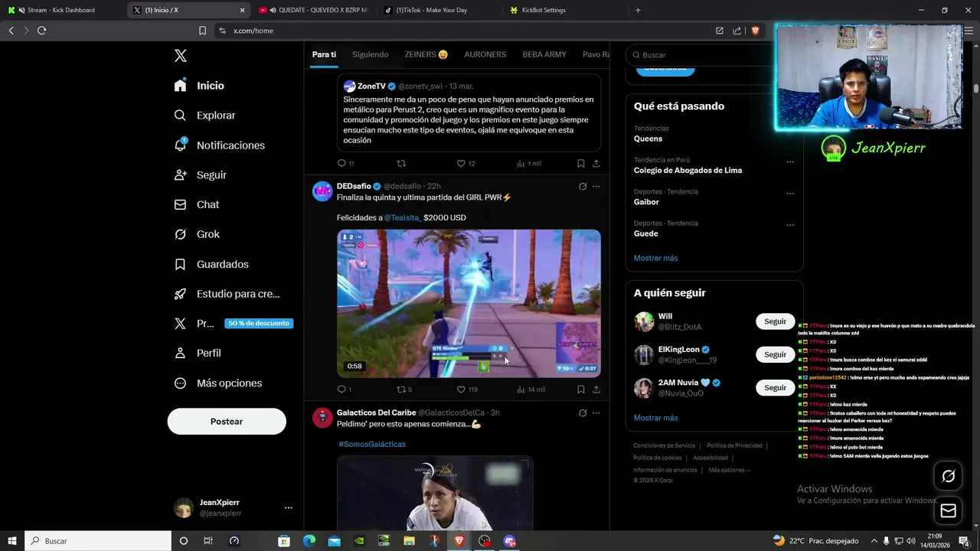Show hidden system tray icons chevron
Screen dimensions: 980x551
point(874,541)
